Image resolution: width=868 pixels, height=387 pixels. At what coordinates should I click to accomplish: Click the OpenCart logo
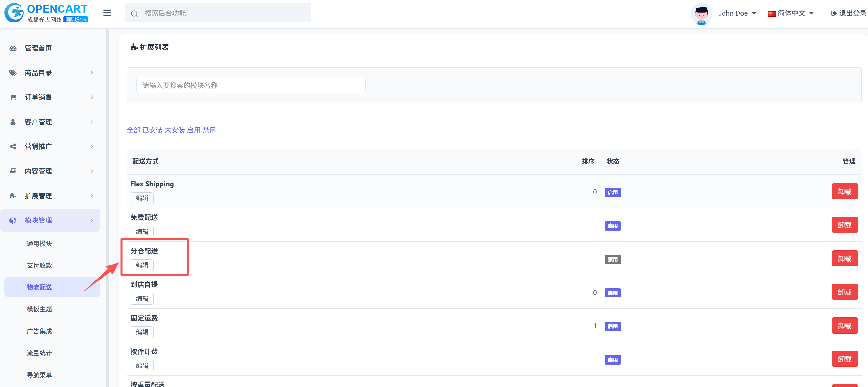(46, 13)
